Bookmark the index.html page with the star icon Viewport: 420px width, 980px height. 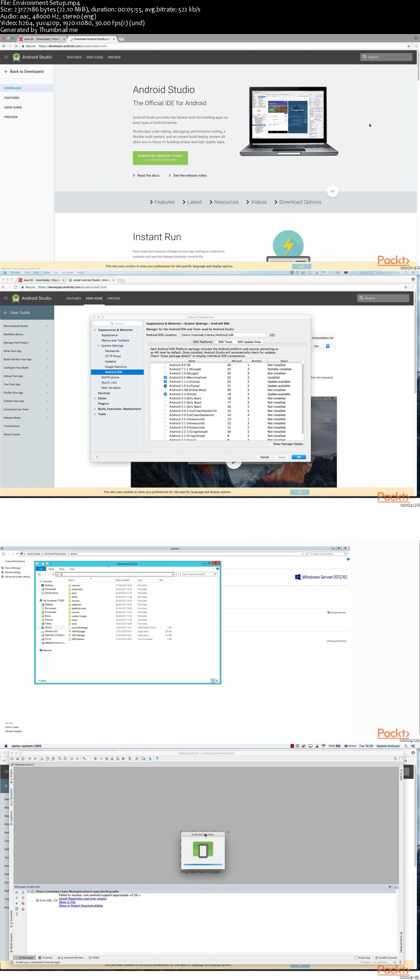pos(409,46)
